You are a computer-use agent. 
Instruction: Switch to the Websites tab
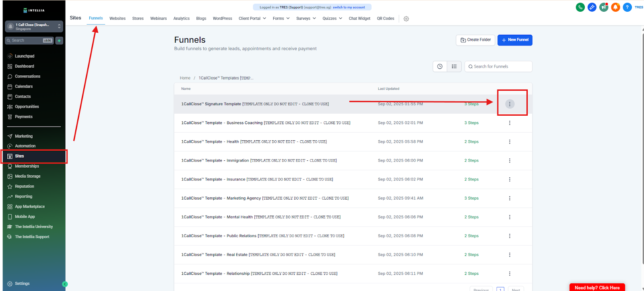pyautogui.click(x=118, y=19)
